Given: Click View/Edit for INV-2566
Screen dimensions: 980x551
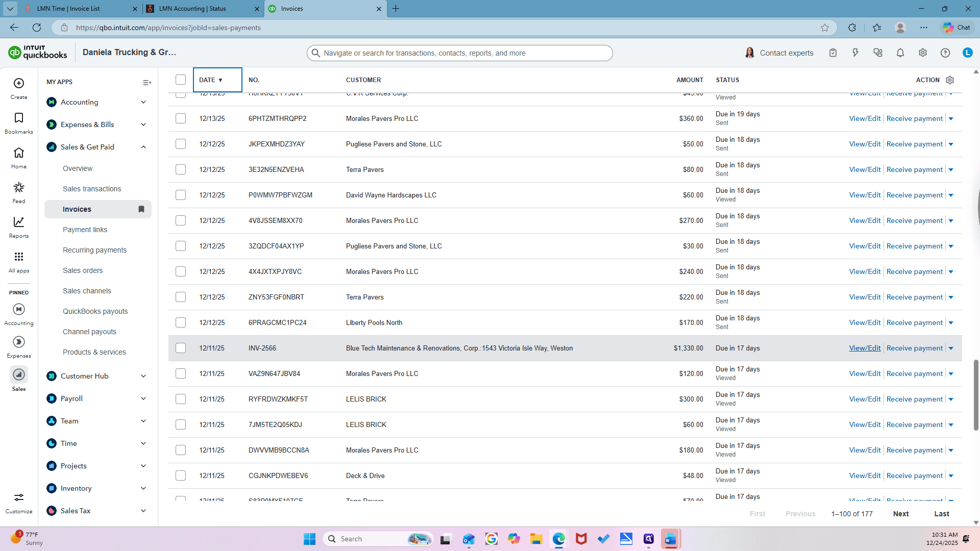Looking at the screenshot, I should [865, 348].
